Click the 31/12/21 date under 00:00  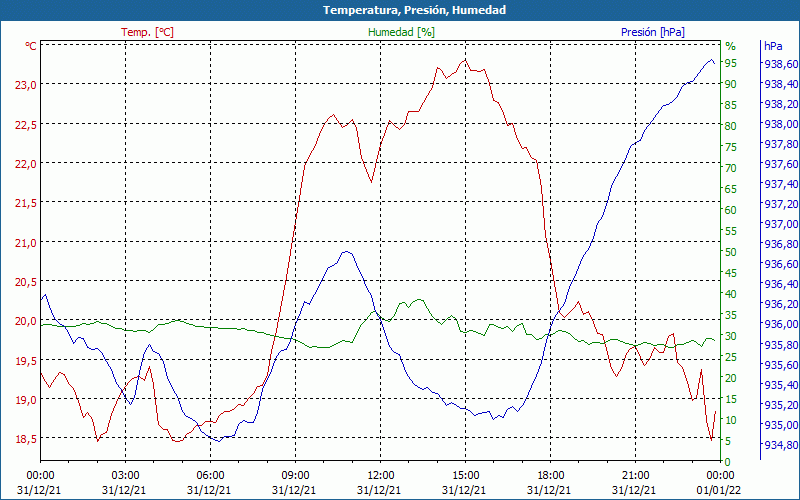click(x=39, y=490)
